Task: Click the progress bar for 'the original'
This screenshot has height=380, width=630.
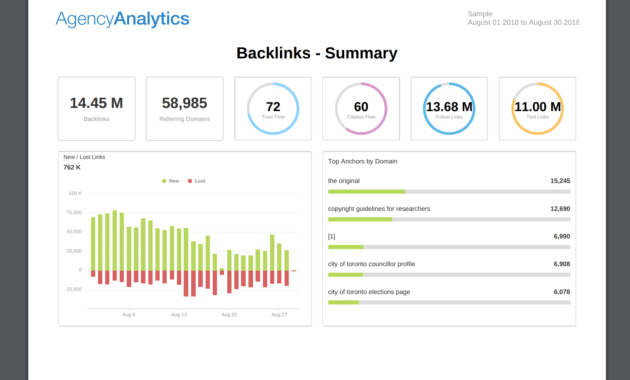Action: click(449, 192)
